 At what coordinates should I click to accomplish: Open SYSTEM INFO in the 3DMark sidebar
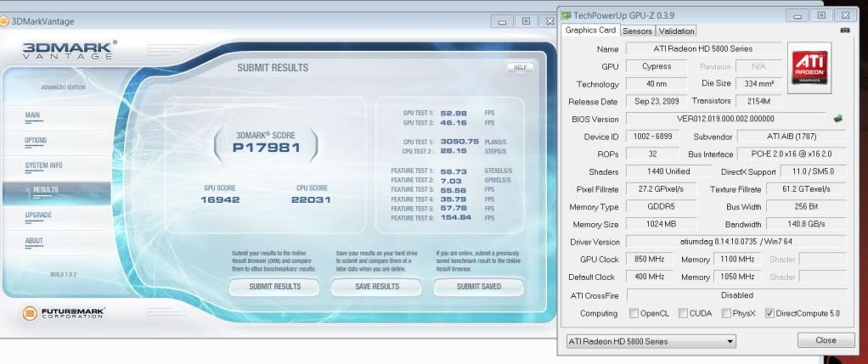coord(43,165)
